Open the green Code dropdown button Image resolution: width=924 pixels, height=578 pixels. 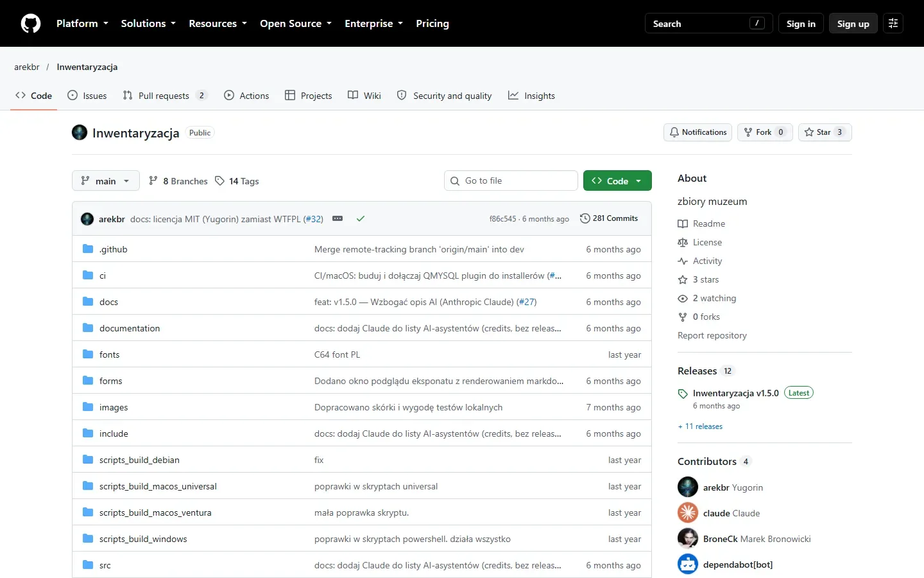click(617, 181)
